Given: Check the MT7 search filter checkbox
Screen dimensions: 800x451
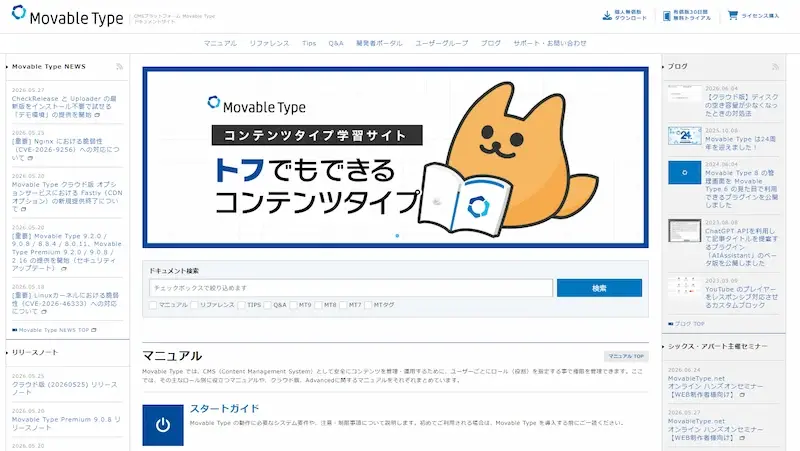Looking at the screenshot, I should tap(343, 305).
